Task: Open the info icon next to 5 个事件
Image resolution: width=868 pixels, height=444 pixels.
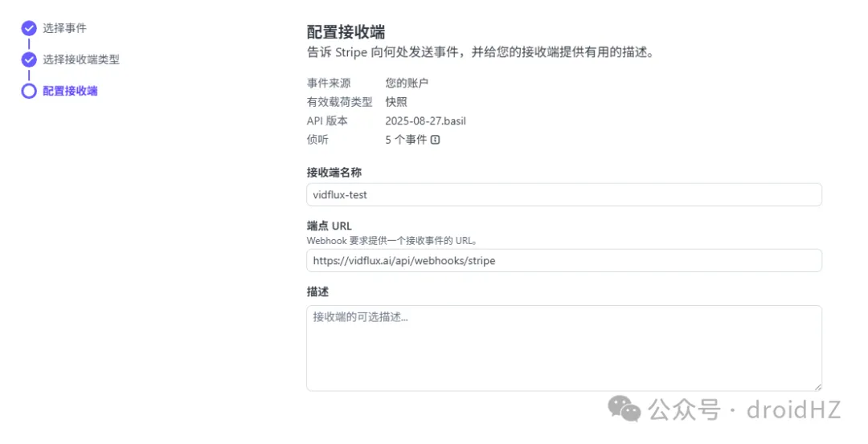Action: tap(436, 140)
